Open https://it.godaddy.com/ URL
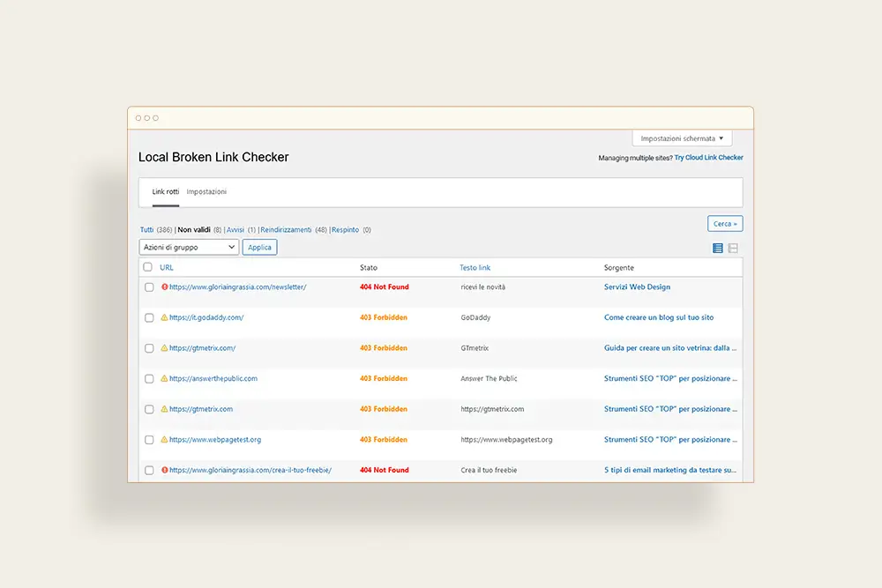 point(206,317)
